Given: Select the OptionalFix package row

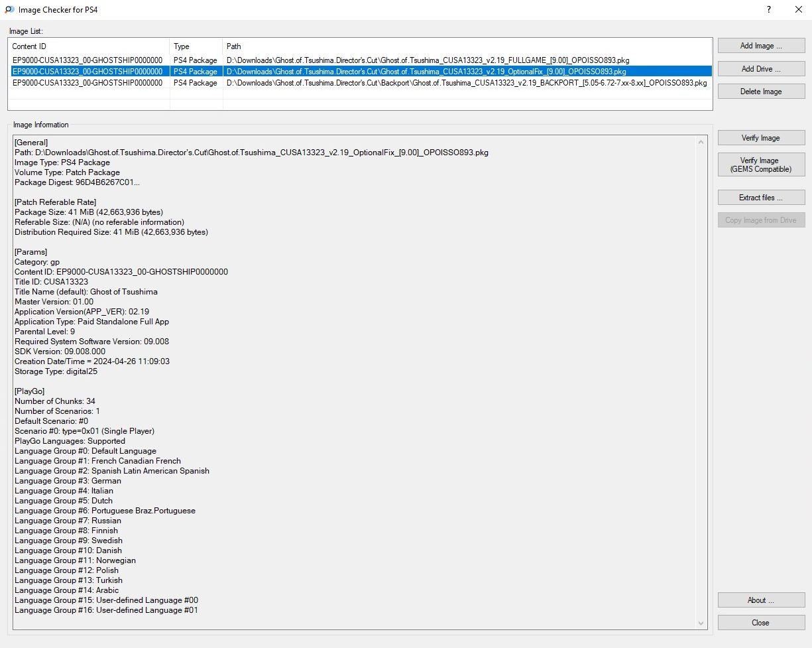Looking at the screenshot, I should (361, 71).
